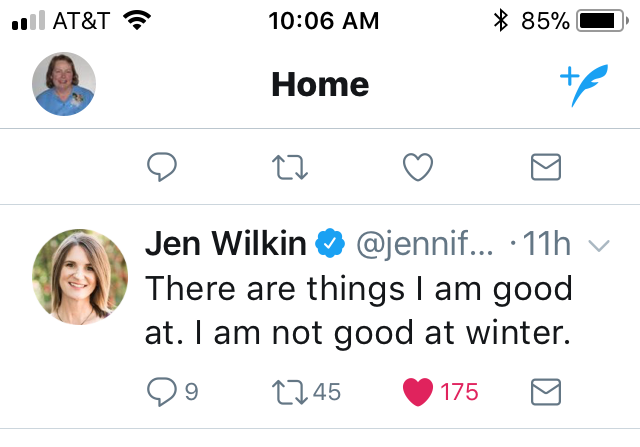Unlike Jen Wilkin's tweet with red heart

(417, 391)
